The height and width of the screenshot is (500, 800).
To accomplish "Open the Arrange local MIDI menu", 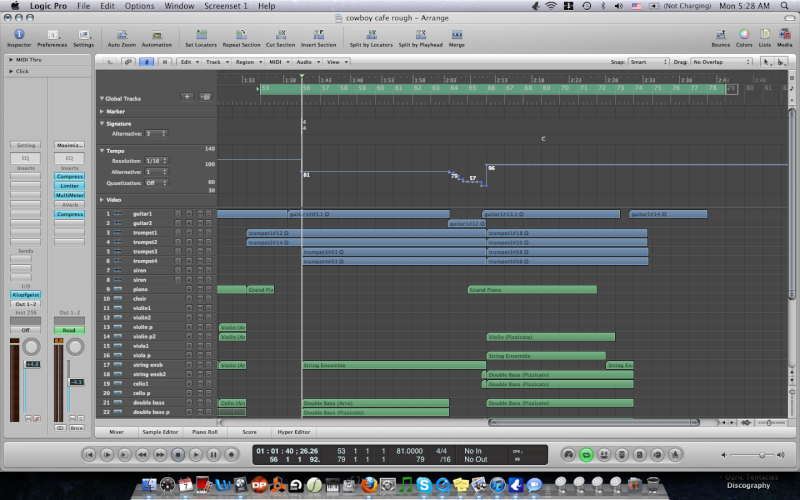I will point(279,62).
